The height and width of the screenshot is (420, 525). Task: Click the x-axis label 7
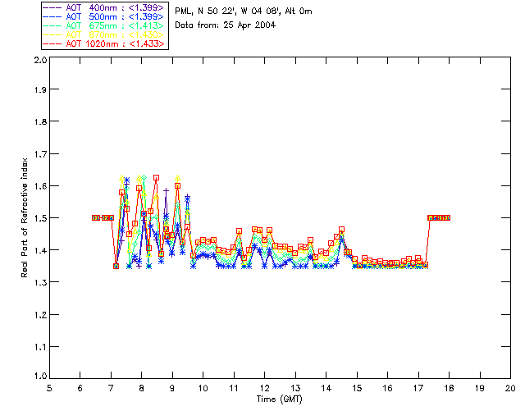point(111,389)
